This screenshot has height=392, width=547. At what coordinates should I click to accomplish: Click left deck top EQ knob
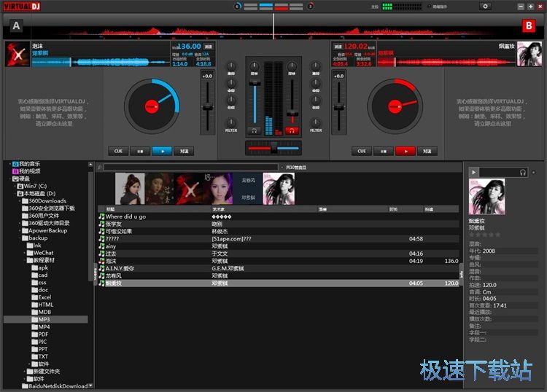point(231,66)
